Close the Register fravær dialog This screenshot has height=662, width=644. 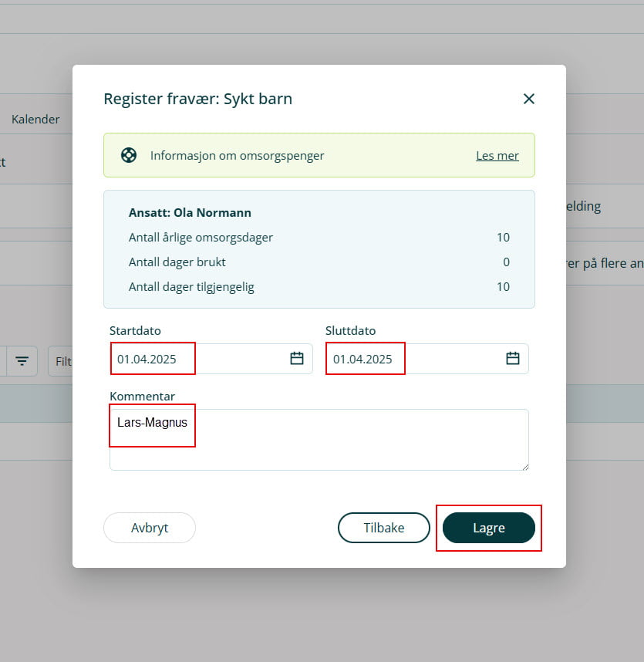(x=528, y=99)
